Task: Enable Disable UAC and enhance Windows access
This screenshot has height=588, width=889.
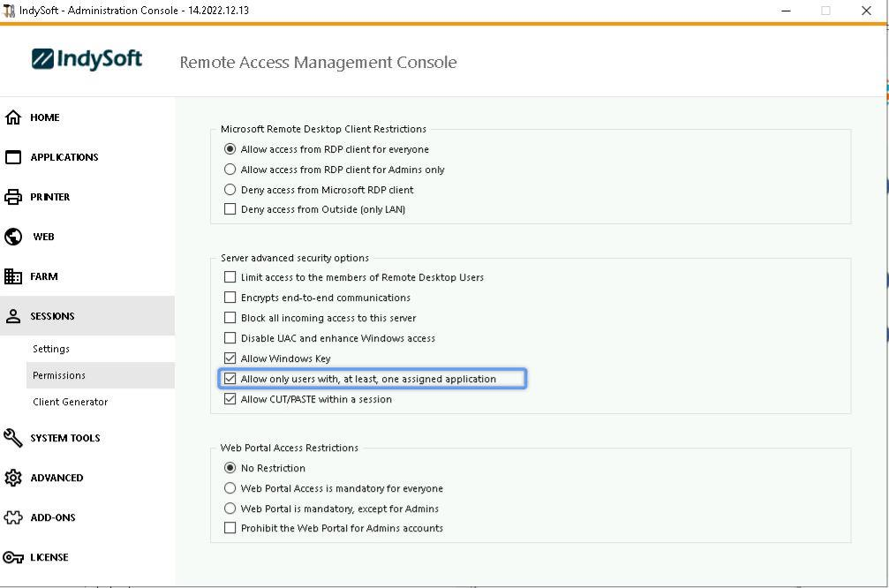Action: (230, 338)
